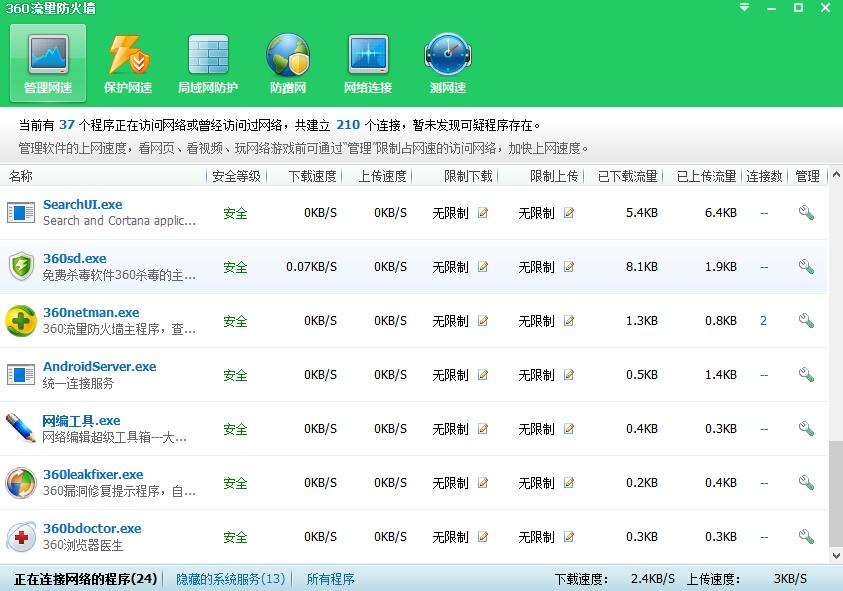The height and width of the screenshot is (591, 843).
Task: Click connection count 2 for 360netman.exe
Action: point(764,321)
